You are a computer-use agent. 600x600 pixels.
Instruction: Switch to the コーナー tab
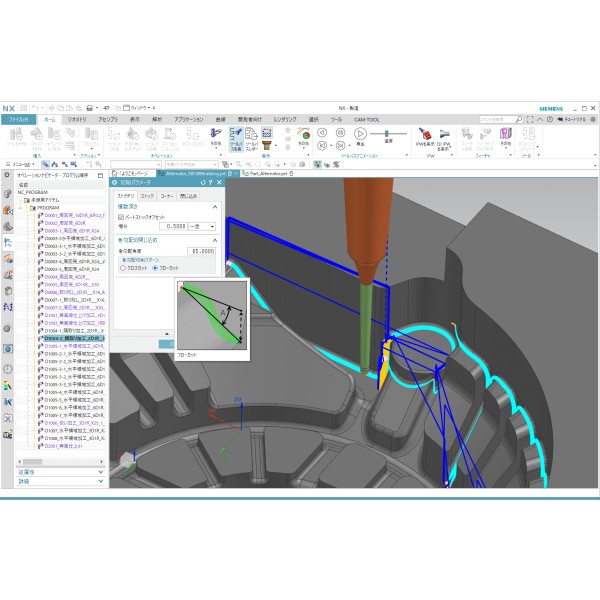point(166,196)
